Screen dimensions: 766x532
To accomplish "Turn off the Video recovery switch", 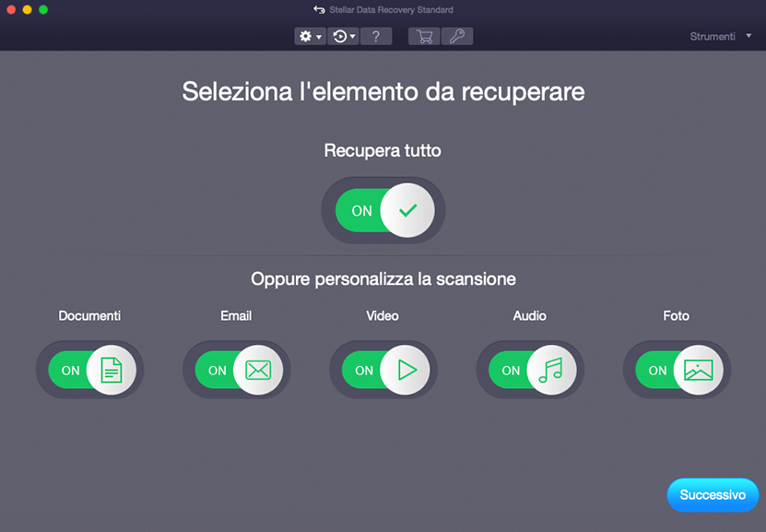I will tap(383, 371).
